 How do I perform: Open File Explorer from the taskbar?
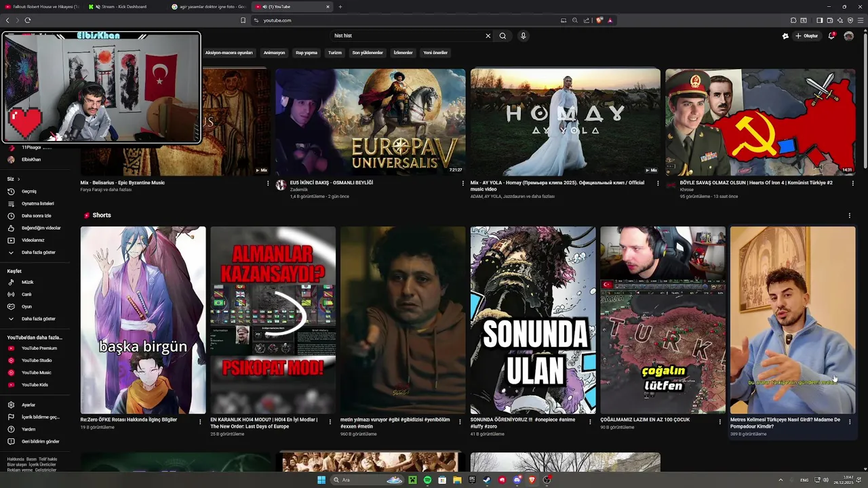(457, 480)
